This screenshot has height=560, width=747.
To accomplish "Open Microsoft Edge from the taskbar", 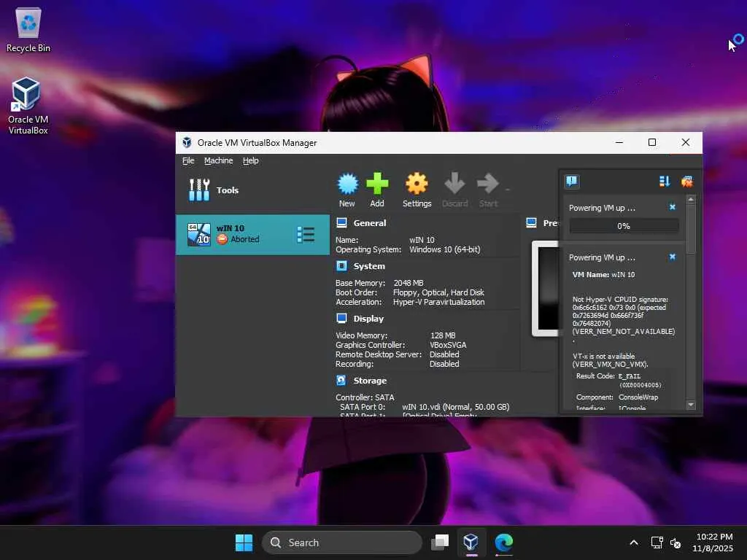I will (503, 542).
